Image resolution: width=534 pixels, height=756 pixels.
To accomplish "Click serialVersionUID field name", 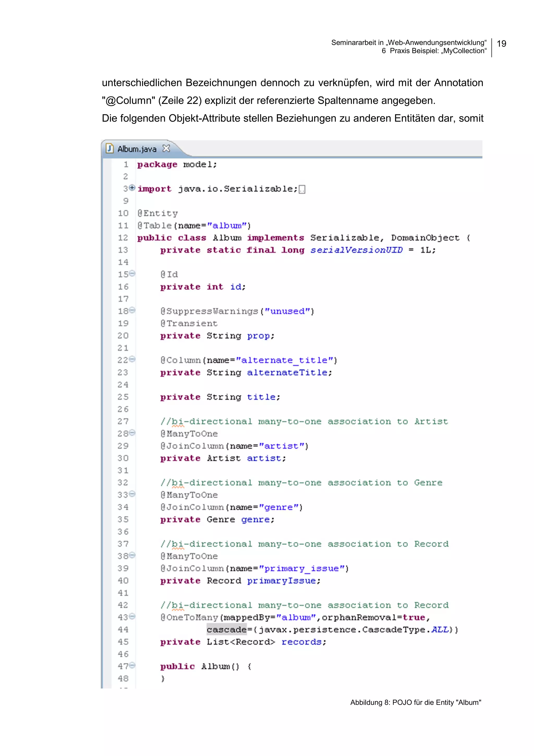I will 356,250.
